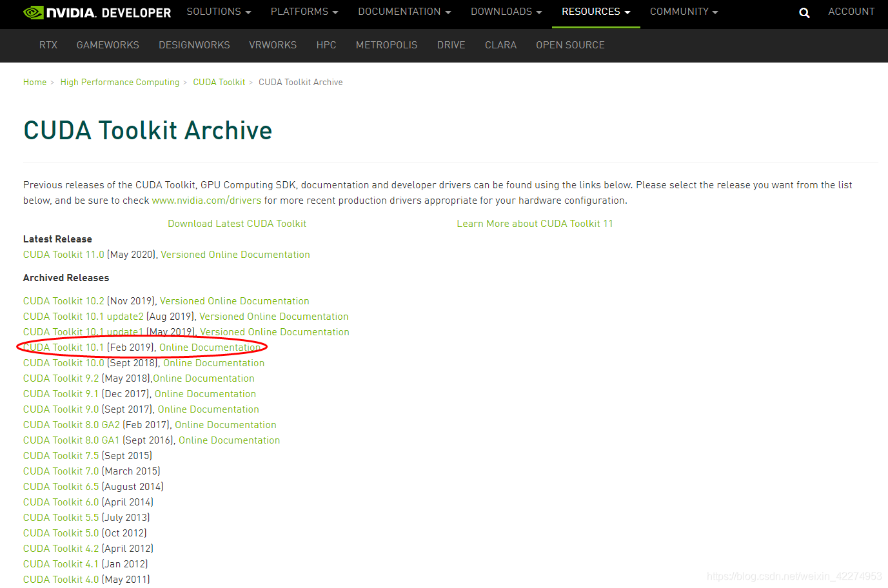Image resolution: width=888 pixels, height=588 pixels.
Task: Open CUDA Toolkit 7.5 link
Action: (61, 456)
